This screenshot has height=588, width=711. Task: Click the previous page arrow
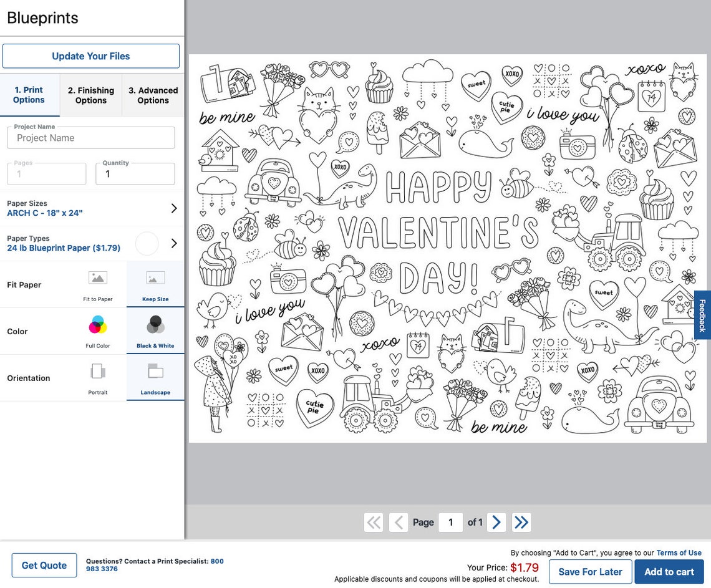(398, 522)
